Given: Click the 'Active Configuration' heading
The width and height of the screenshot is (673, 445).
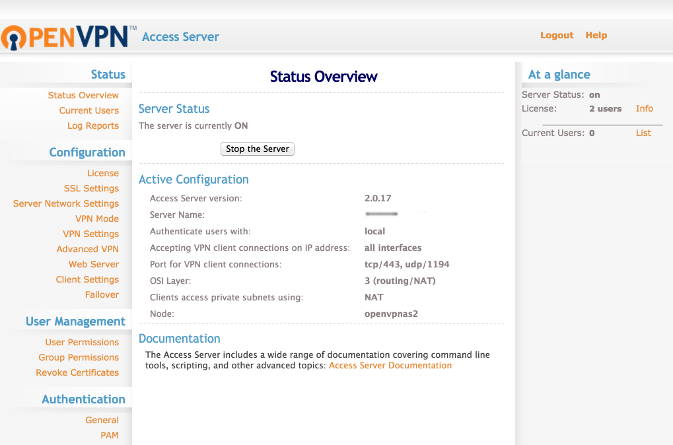Looking at the screenshot, I should coord(194,179).
